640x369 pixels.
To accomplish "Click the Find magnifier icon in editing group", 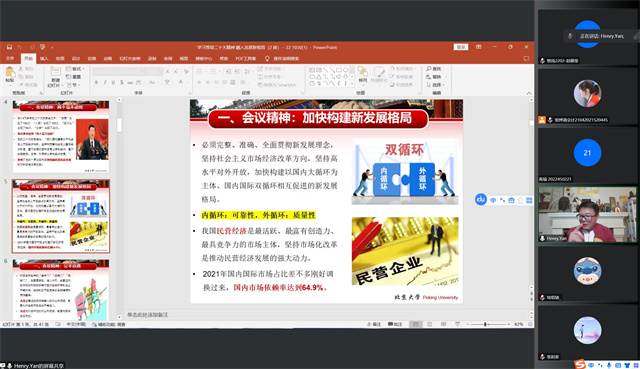I will 429,69.
